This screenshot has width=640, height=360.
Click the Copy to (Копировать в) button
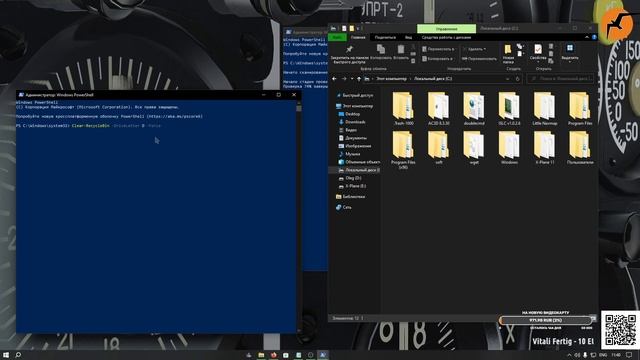[x=437, y=59]
